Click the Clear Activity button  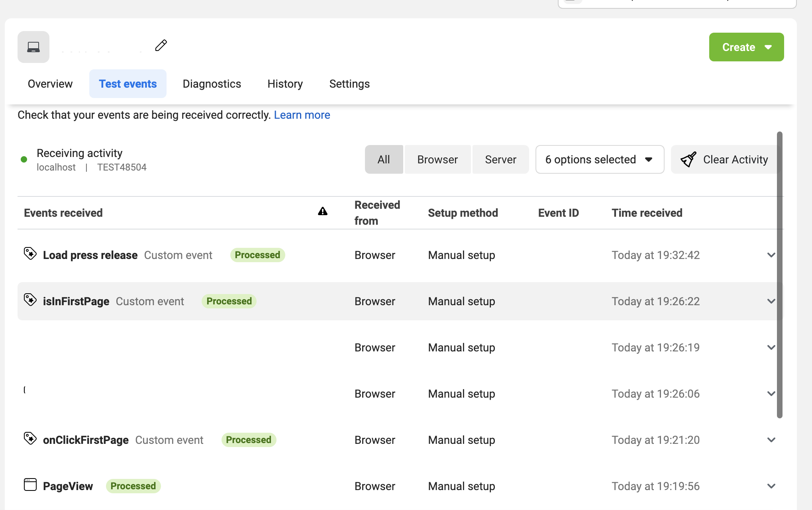[724, 159]
